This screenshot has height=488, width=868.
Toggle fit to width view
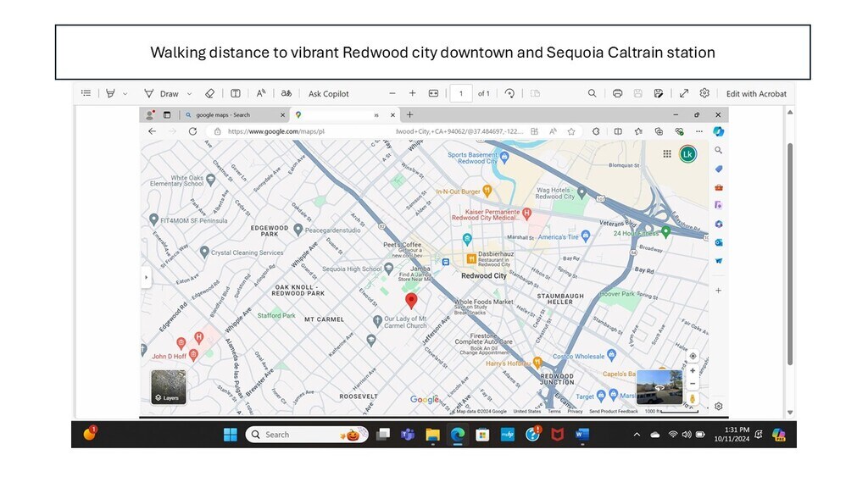click(x=433, y=93)
